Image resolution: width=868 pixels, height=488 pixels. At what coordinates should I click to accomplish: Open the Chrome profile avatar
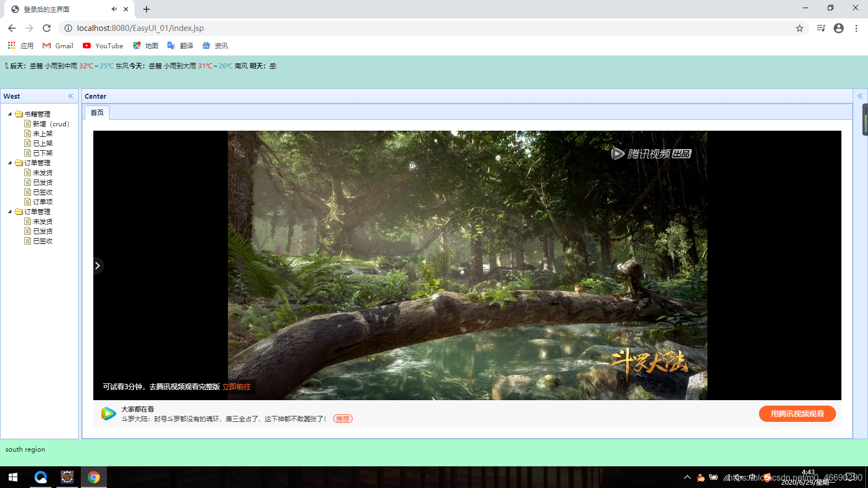(839, 28)
